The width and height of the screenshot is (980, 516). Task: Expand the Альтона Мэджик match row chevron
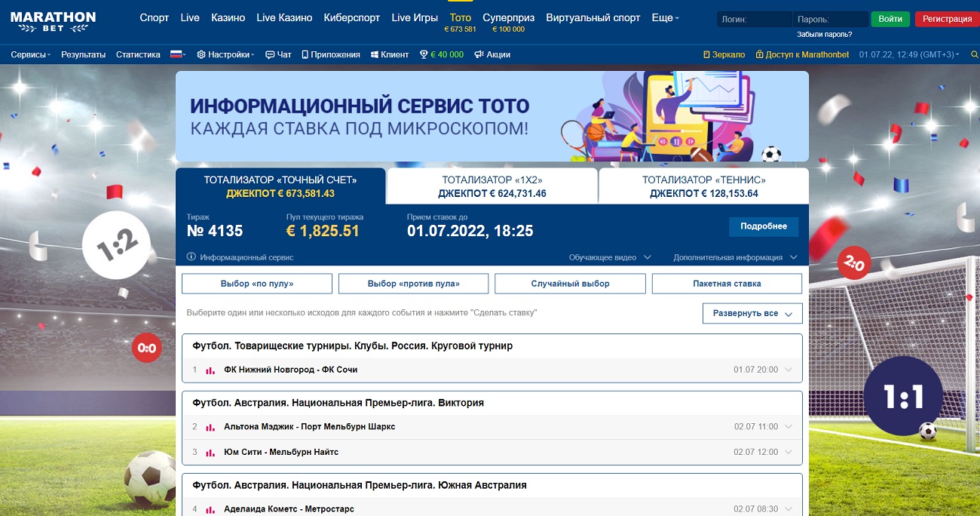pos(787,426)
